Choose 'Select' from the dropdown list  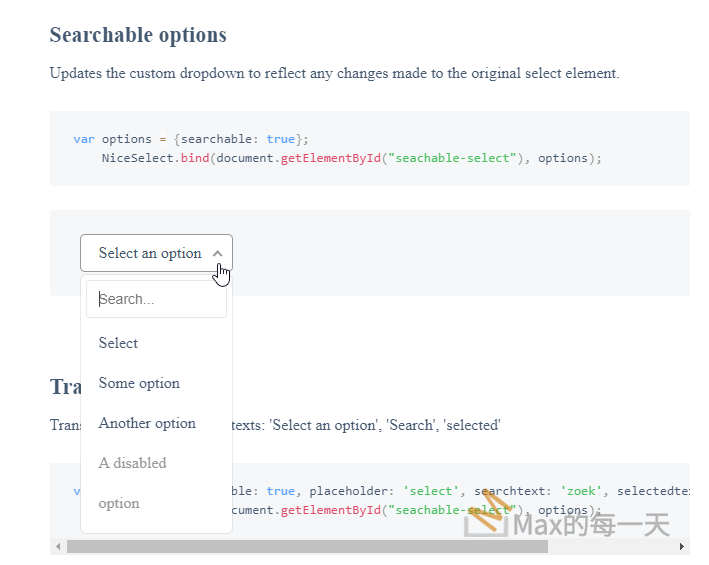coord(118,343)
